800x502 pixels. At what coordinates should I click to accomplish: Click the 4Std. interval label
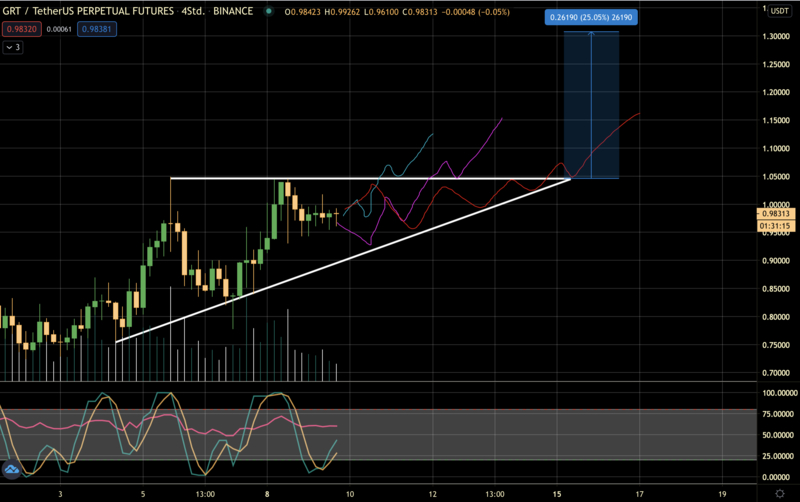tap(193, 11)
